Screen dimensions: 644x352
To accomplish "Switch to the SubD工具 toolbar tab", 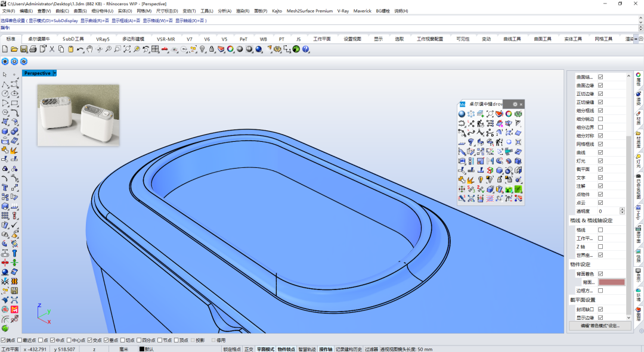I will [73, 39].
